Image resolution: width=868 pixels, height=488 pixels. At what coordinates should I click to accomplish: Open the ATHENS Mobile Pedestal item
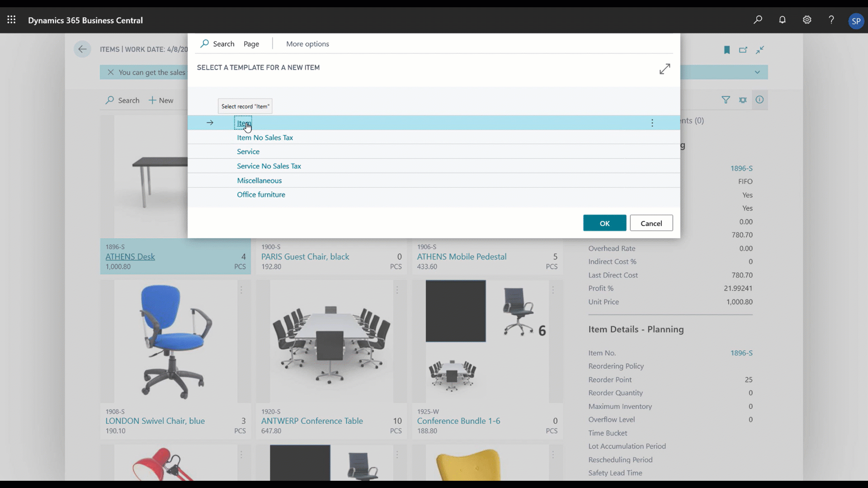(x=462, y=257)
